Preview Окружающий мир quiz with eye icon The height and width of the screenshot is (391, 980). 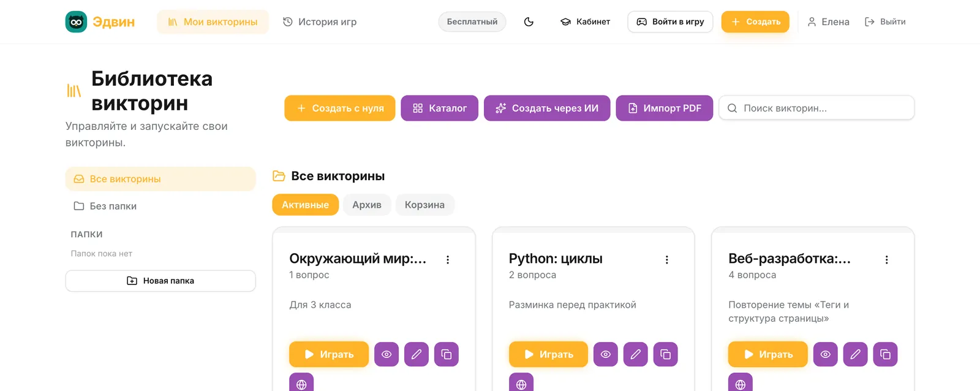pyautogui.click(x=386, y=354)
